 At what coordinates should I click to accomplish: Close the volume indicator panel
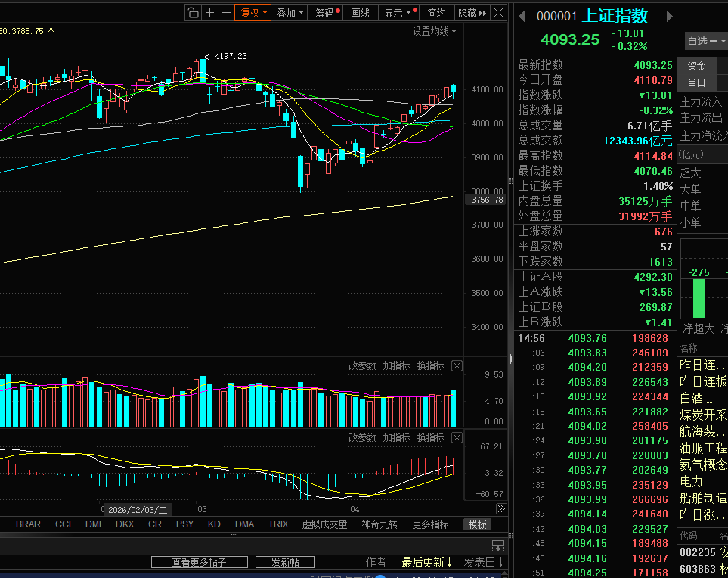pyautogui.click(x=457, y=365)
